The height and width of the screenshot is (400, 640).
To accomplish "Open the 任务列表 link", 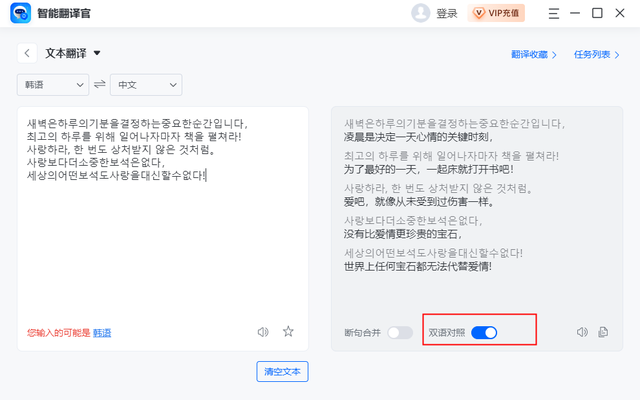I will [596, 55].
